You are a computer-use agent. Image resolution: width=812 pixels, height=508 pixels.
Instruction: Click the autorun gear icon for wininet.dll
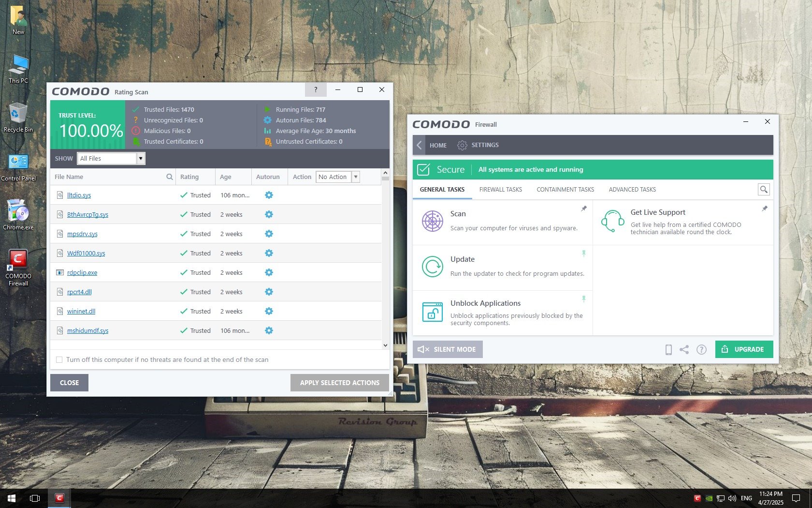click(x=269, y=311)
